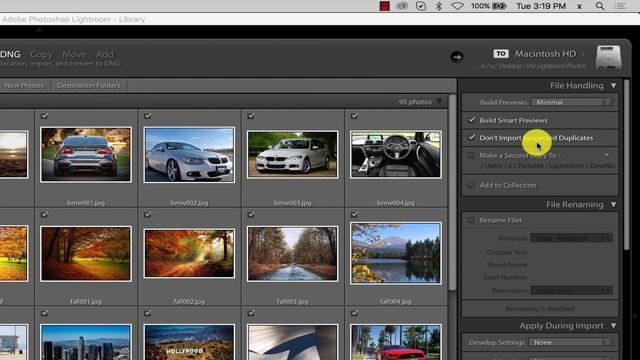This screenshot has height=360, width=640.
Task: Click the Macintosh HD drive icon
Action: point(608,57)
